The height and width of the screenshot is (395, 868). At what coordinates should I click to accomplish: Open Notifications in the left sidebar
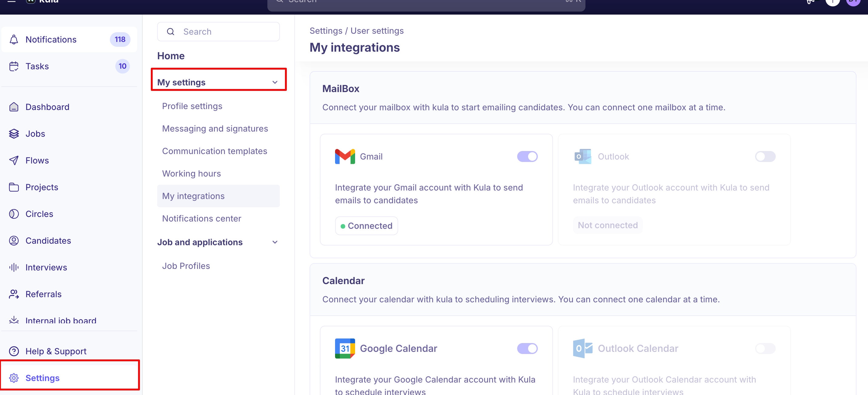[x=70, y=39]
